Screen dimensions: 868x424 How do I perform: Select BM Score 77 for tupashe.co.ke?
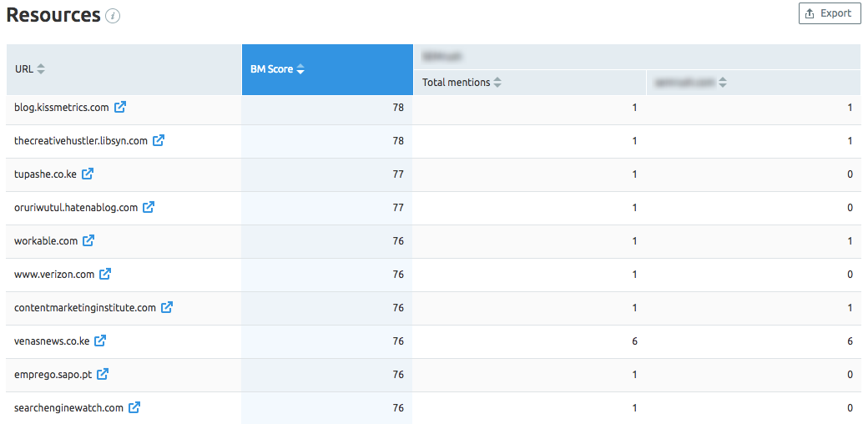pyautogui.click(x=398, y=174)
